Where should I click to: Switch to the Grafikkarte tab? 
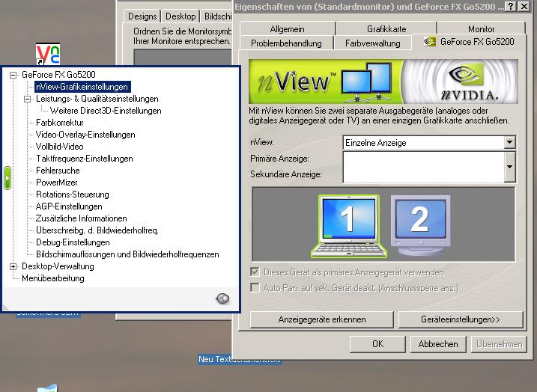386,29
